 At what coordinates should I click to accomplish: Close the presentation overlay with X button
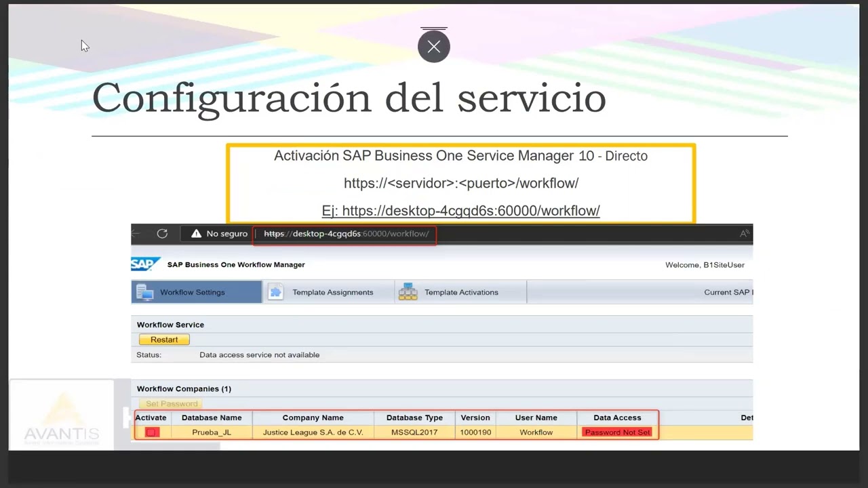pos(434,47)
